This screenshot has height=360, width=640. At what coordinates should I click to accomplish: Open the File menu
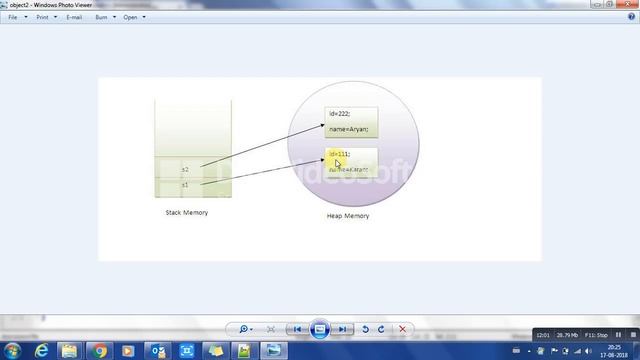pos(13,17)
